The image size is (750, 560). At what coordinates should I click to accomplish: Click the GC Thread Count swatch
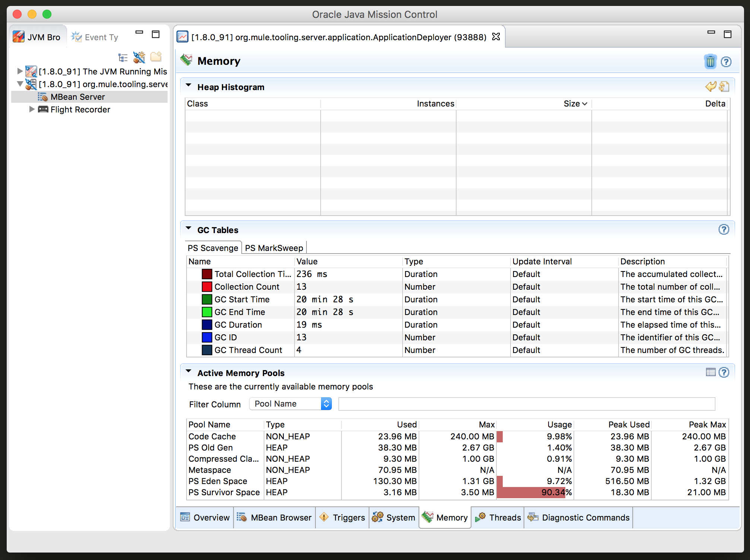point(207,350)
